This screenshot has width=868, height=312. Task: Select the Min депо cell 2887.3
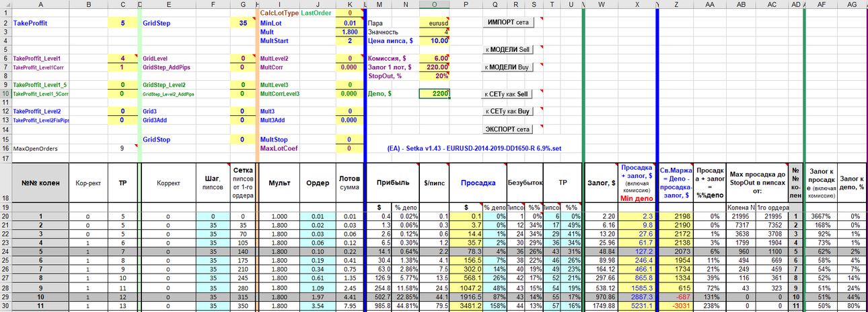pos(637,296)
